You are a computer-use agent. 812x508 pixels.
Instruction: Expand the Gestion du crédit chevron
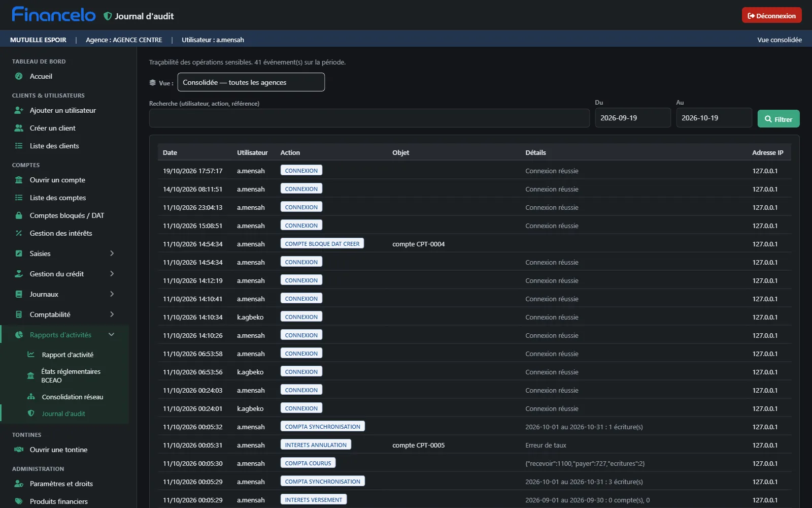point(112,274)
